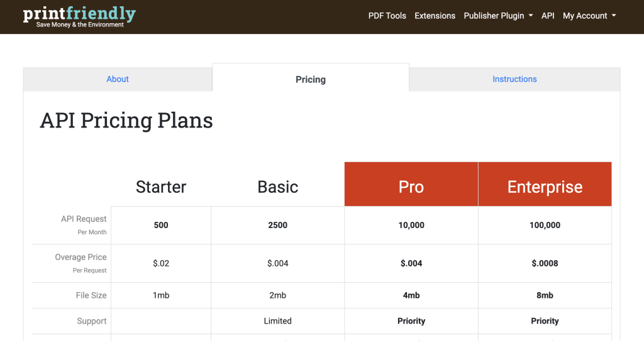Click the API Request row label
Image resolution: width=644 pixels, height=355 pixels.
[84, 219]
